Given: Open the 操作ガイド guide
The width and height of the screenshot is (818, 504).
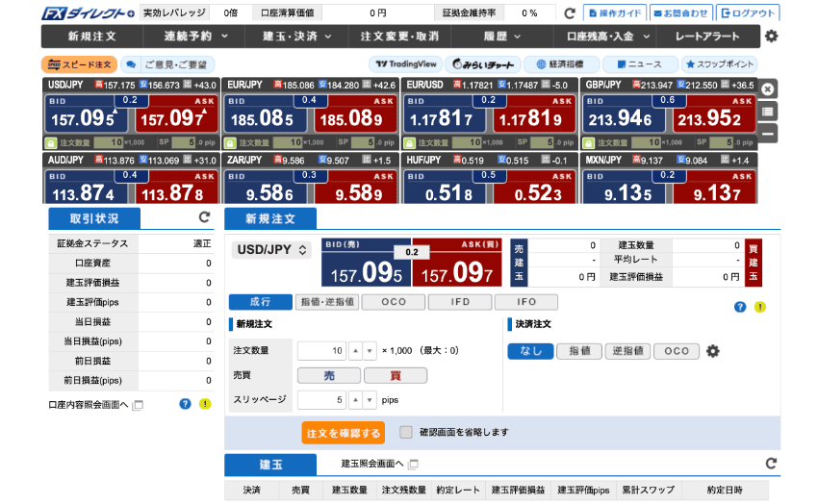Looking at the screenshot, I should (615, 13).
